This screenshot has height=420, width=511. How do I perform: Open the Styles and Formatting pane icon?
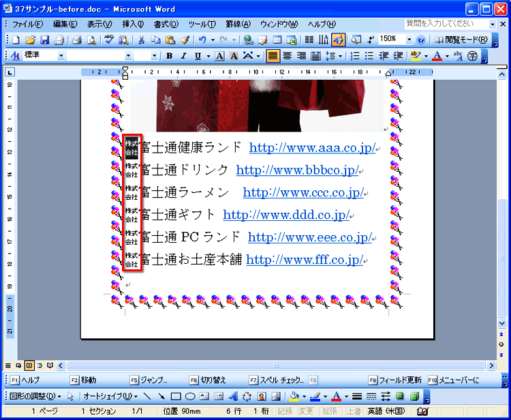click(x=15, y=56)
